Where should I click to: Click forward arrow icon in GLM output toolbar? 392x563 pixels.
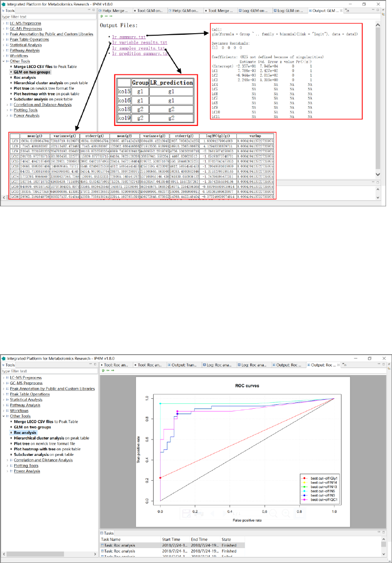pyautogui.click(x=111, y=16)
